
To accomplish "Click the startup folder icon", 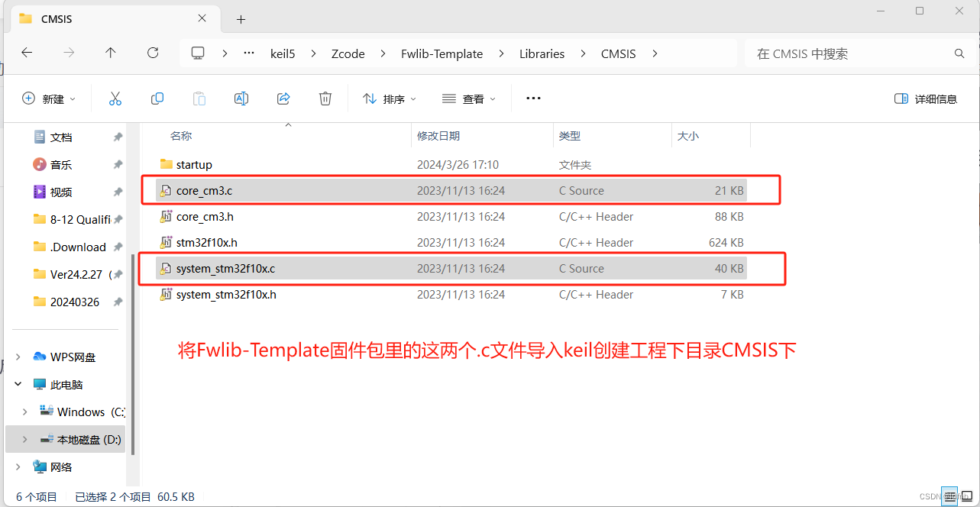I will pos(167,164).
